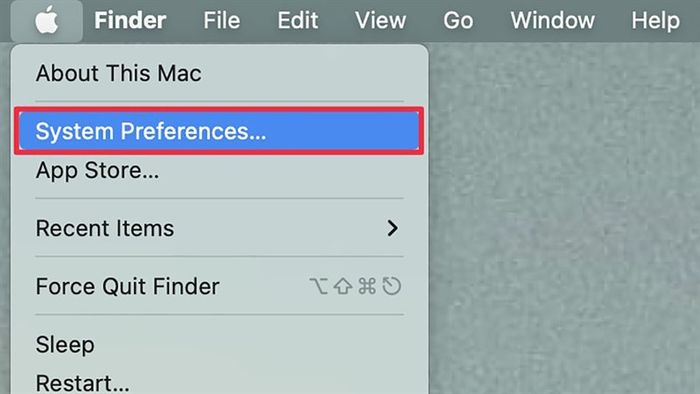Image resolution: width=700 pixels, height=394 pixels.
Task: Open the Window menu
Action: click(x=553, y=21)
